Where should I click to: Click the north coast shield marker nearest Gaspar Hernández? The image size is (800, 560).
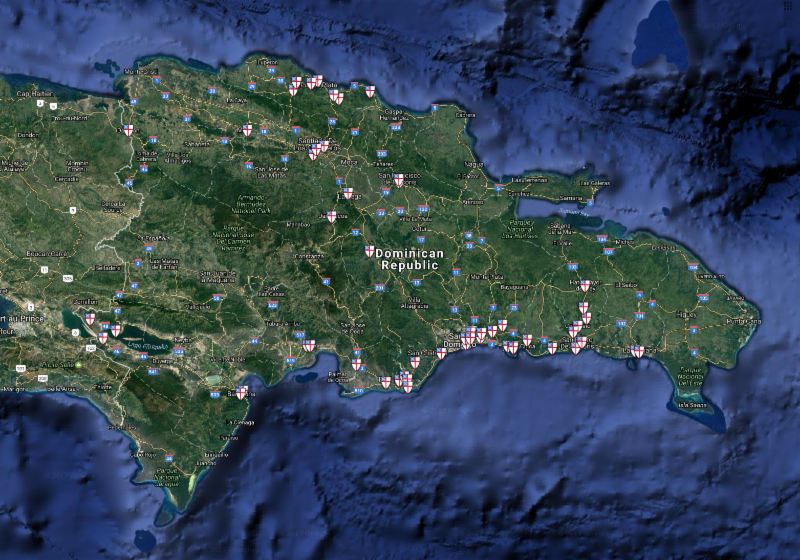pyautogui.click(x=370, y=92)
